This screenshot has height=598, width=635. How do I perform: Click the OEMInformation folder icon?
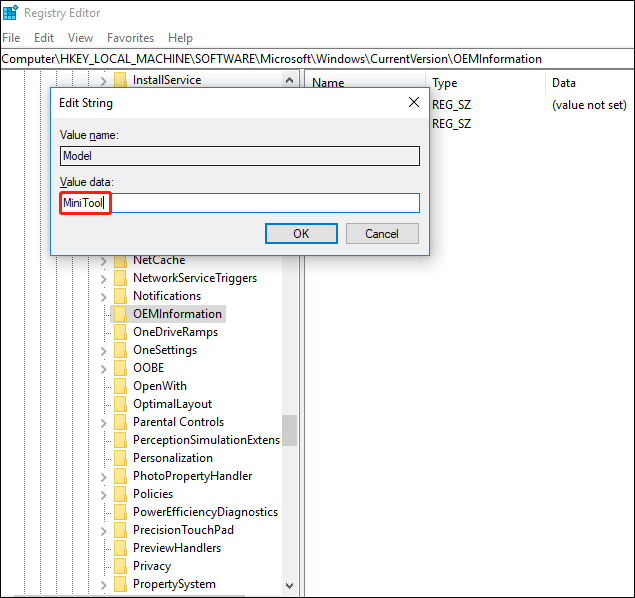(120, 314)
